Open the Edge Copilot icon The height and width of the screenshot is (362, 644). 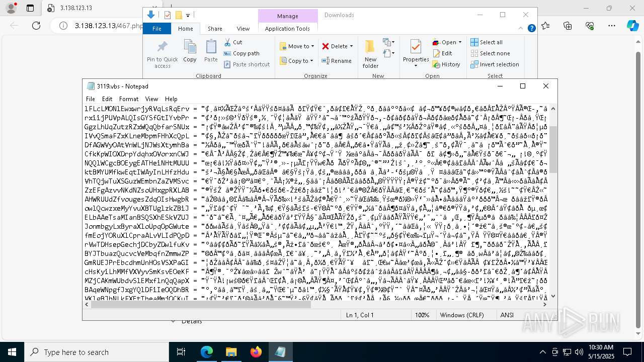(x=632, y=26)
